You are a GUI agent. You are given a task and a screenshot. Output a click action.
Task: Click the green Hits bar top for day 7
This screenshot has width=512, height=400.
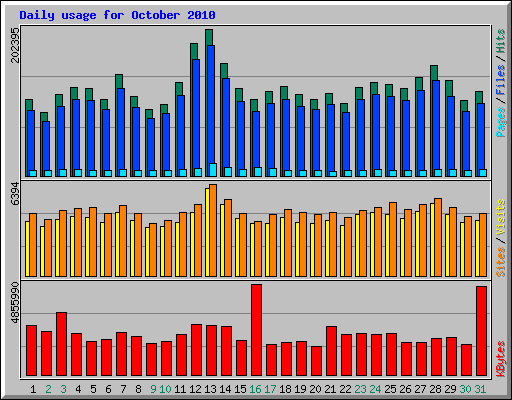119,81
